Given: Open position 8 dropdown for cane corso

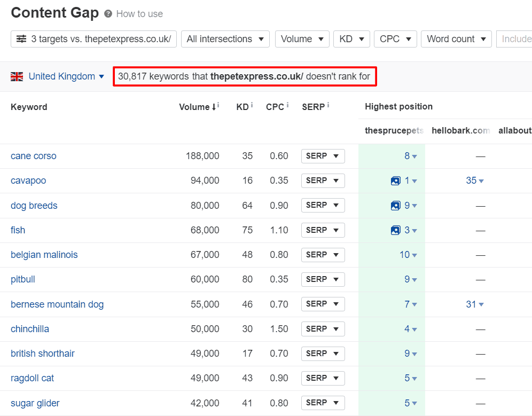Looking at the screenshot, I should (411, 156).
